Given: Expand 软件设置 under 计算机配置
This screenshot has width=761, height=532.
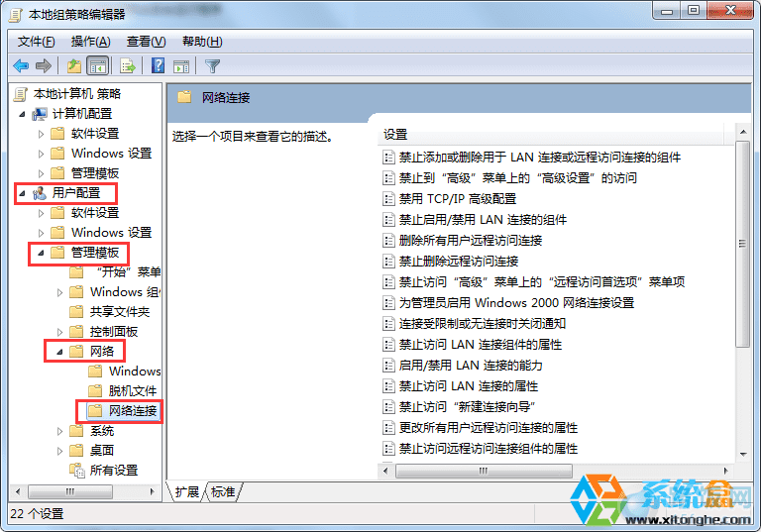Looking at the screenshot, I should [41, 134].
